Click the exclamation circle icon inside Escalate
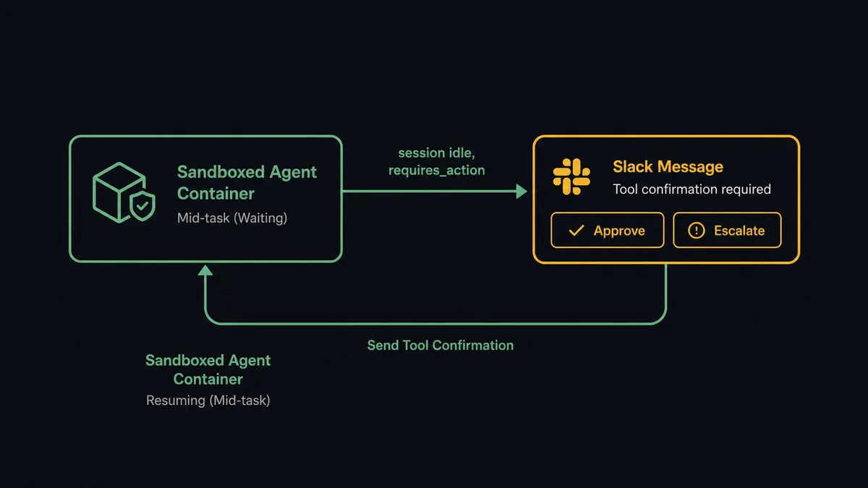 (x=696, y=231)
